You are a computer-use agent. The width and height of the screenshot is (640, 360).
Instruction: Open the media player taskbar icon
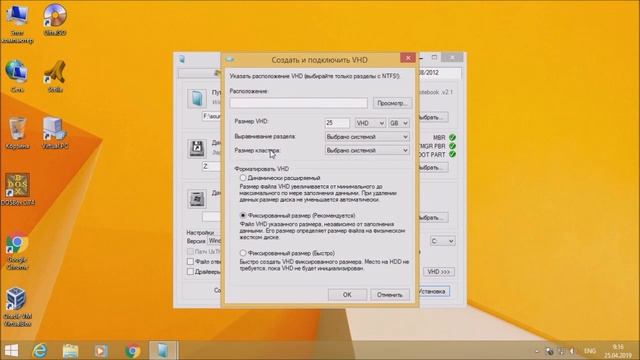(x=101, y=351)
